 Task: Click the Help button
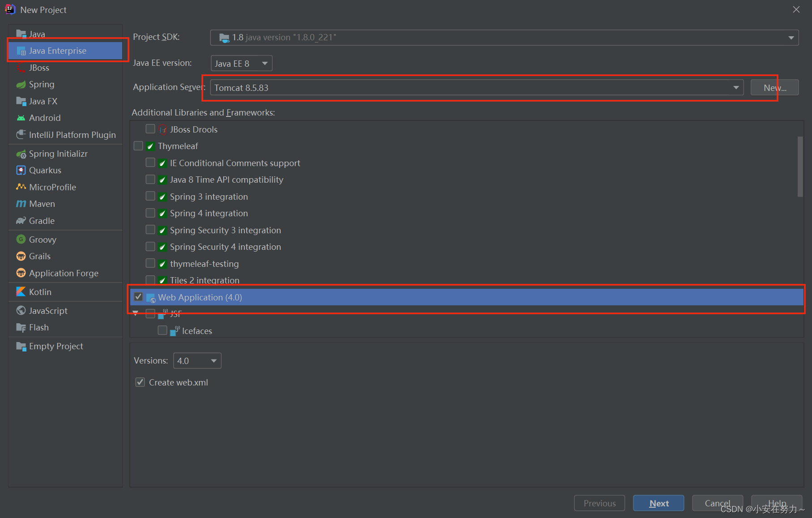[x=777, y=503]
